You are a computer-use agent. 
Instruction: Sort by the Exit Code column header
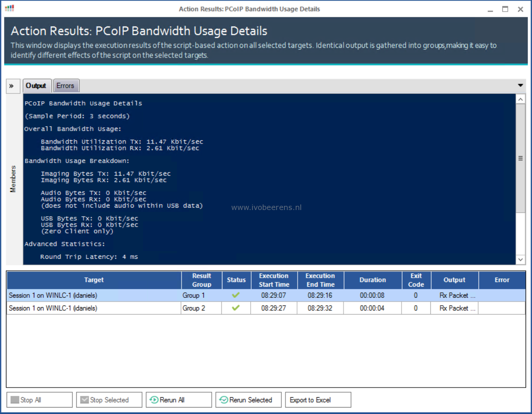point(416,280)
